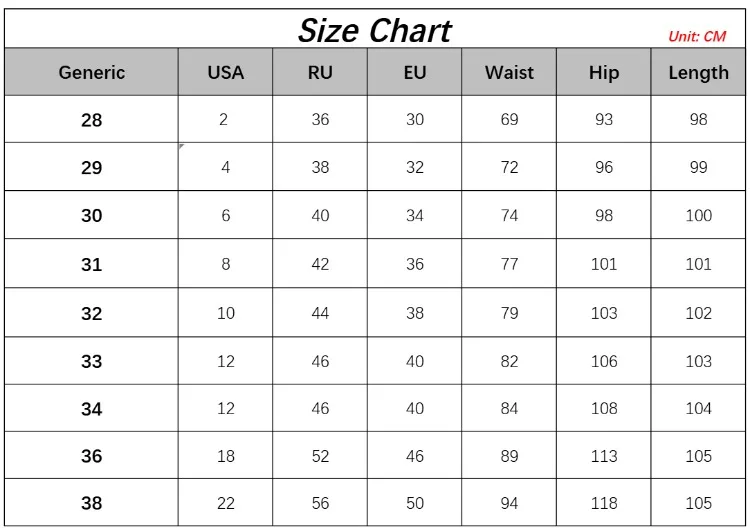Screen dimensions: 750x531
Task: Select Generic size 29 cell
Action: 91,167
